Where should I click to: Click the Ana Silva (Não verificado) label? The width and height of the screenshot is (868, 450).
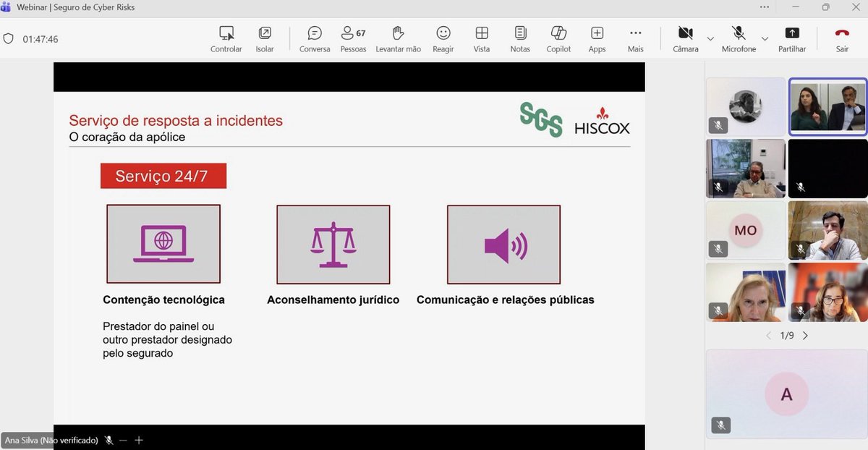[51, 440]
